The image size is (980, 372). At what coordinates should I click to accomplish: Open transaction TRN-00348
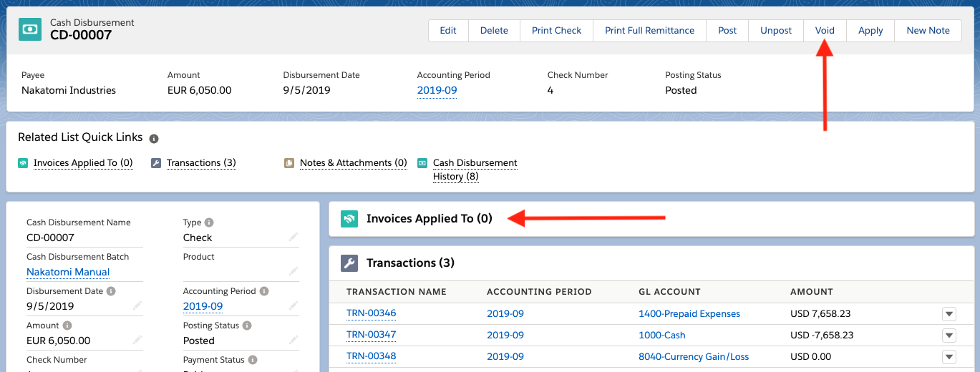(x=371, y=356)
